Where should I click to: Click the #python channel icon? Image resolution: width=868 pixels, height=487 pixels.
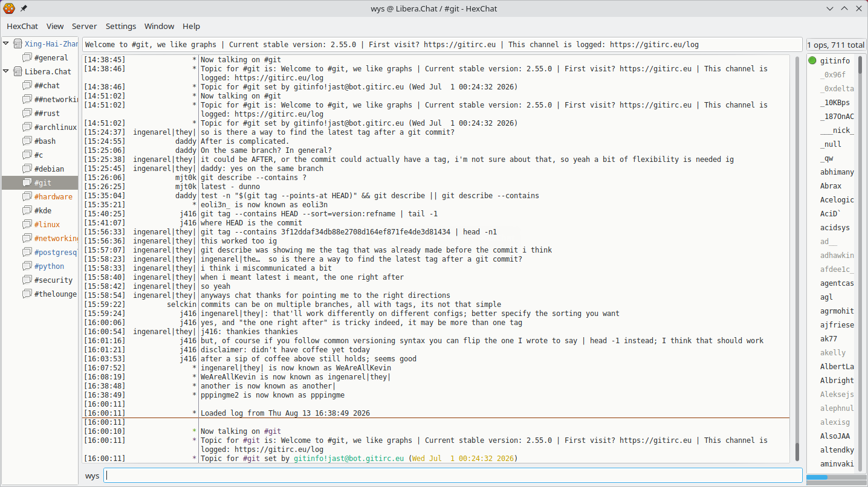(x=27, y=266)
